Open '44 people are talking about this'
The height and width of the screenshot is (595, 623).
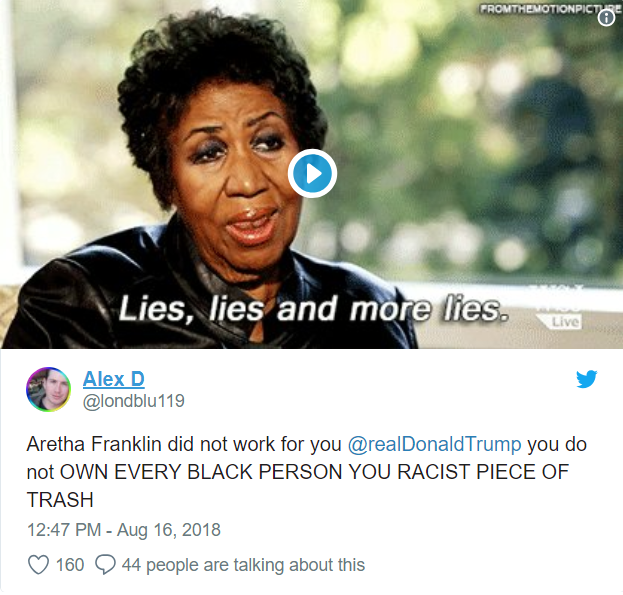point(243,565)
